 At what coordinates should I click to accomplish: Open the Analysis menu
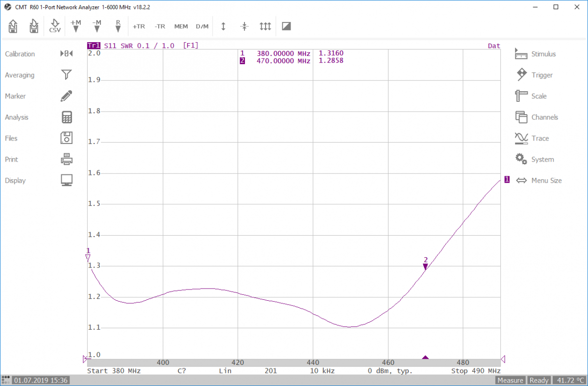coord(39,117)
